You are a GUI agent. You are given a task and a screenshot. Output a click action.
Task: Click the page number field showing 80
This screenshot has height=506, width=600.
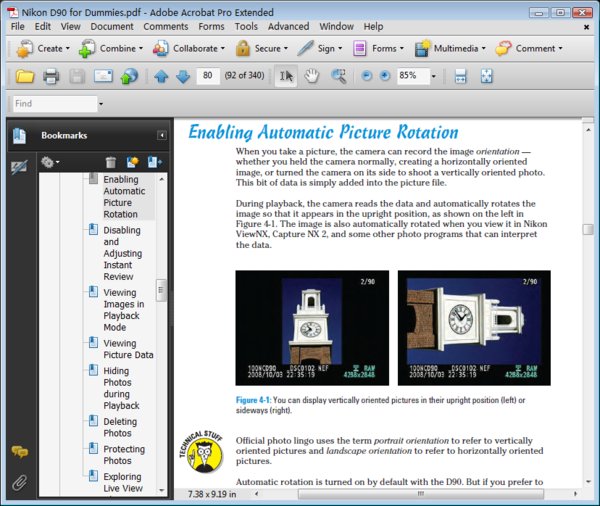[x=208, y=76]
